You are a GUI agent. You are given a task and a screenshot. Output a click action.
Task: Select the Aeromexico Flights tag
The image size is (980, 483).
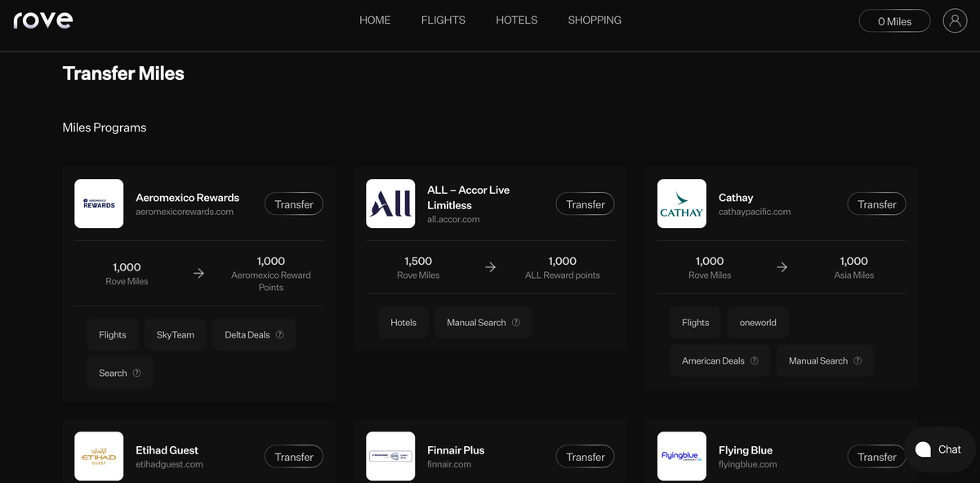coord(113,334)
